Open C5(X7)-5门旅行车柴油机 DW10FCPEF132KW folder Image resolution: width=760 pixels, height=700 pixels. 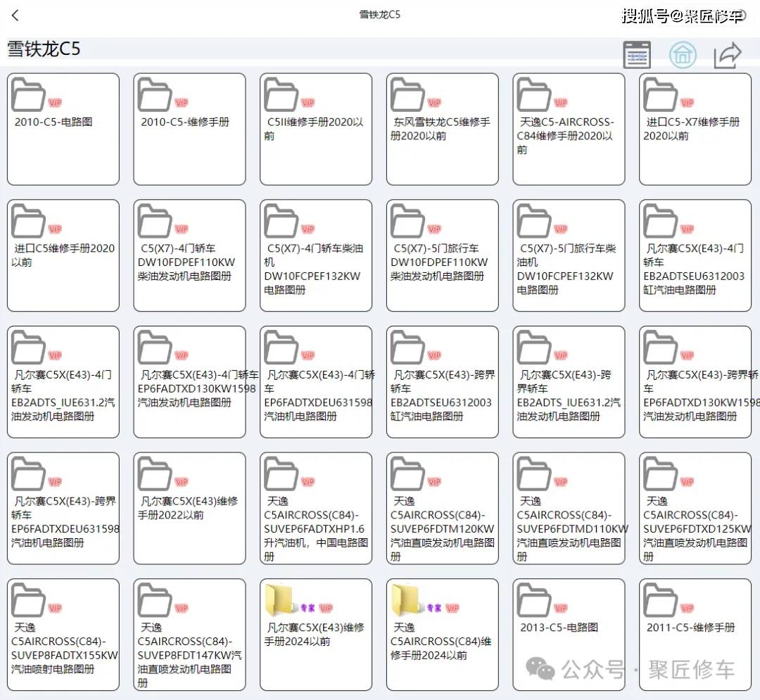pos(569,256)
